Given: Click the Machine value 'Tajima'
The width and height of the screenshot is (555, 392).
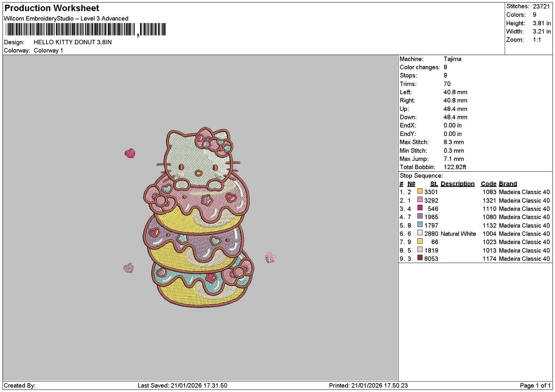Looking at the screenshot, I should pos(452,59).
